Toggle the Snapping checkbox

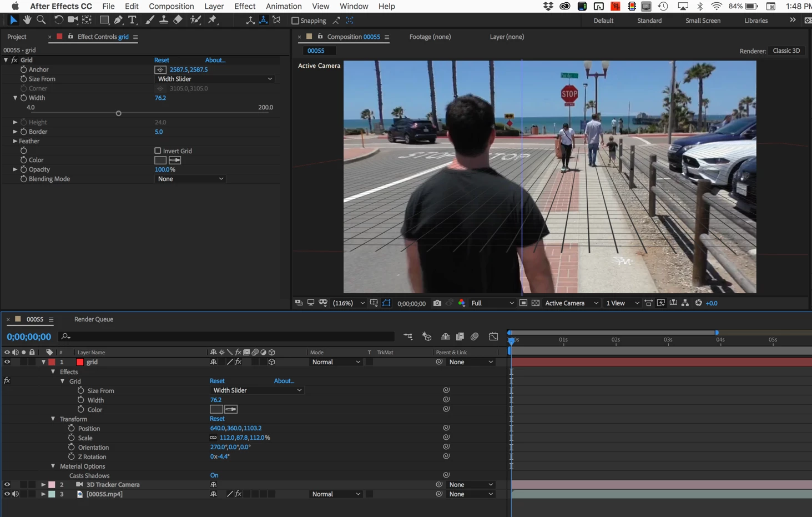point(295,21)
